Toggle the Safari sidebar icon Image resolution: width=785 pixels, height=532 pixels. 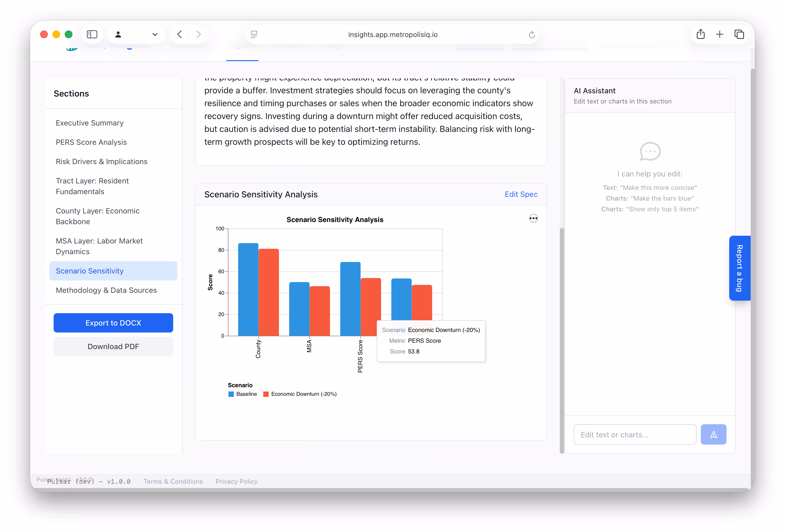pyautogui.click(x=92, y=34)
